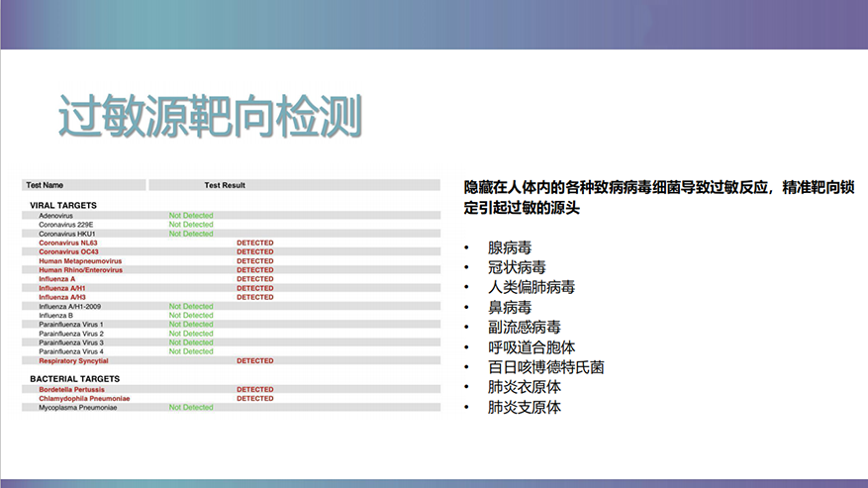The height and width of the screenshot is (488, 868).
Task: Select the Adenovirus row label
Action: 57,215
